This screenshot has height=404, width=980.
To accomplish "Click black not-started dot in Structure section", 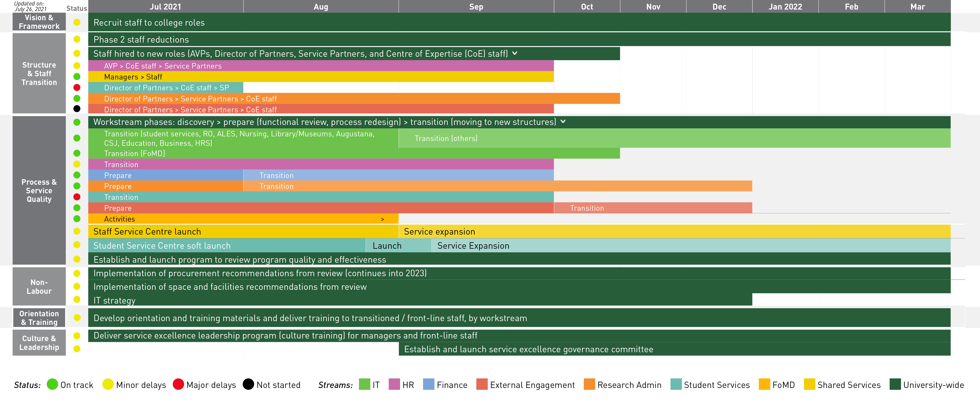I will coord(77,109).
